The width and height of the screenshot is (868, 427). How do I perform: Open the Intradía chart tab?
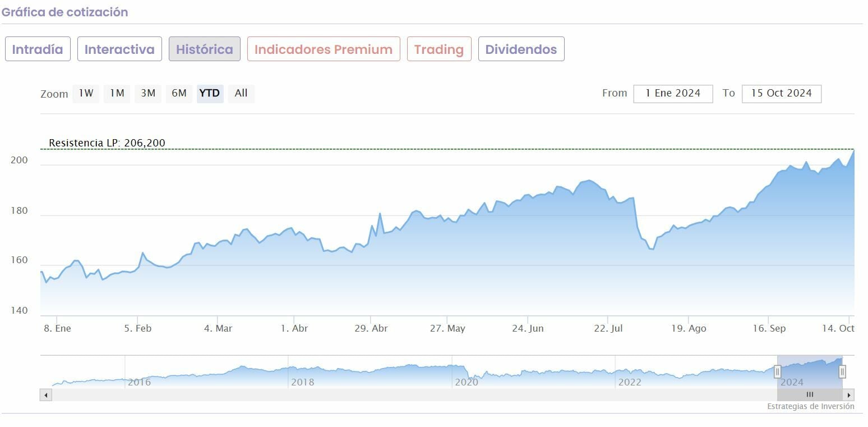click(38, 49)
